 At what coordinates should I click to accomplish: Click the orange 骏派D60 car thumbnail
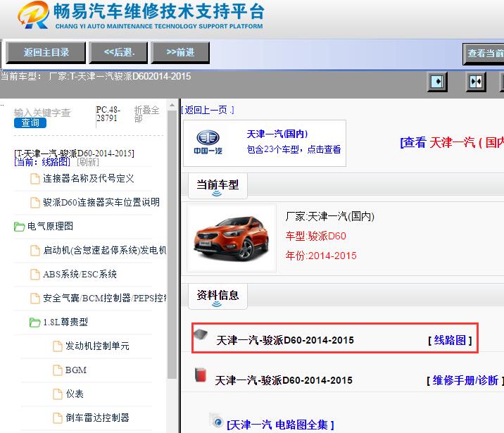(232, 238)
